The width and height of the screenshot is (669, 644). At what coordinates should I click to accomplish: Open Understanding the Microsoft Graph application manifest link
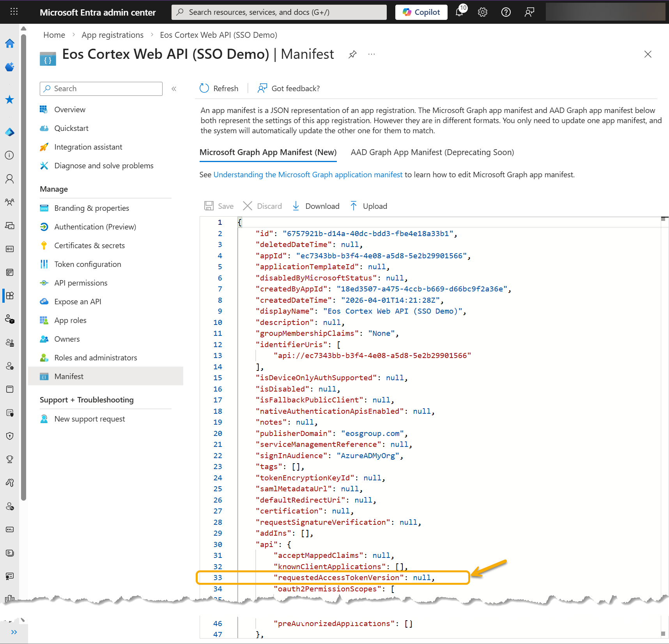(308, 175)
